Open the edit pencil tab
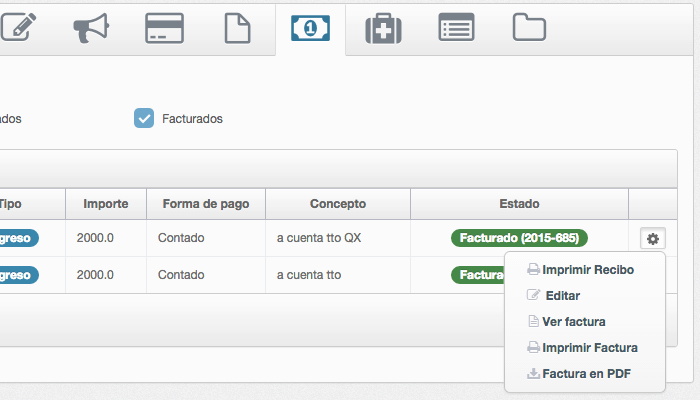 point(18,28)
